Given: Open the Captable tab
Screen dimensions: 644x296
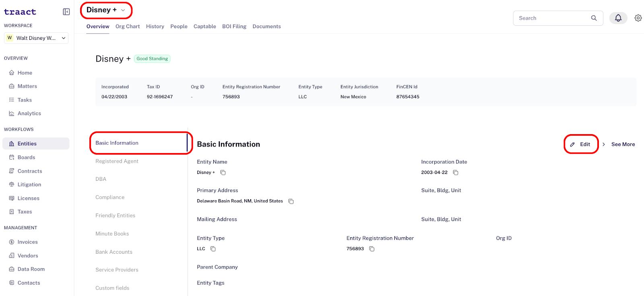Looking at the screenshot, I should [205, 27].
